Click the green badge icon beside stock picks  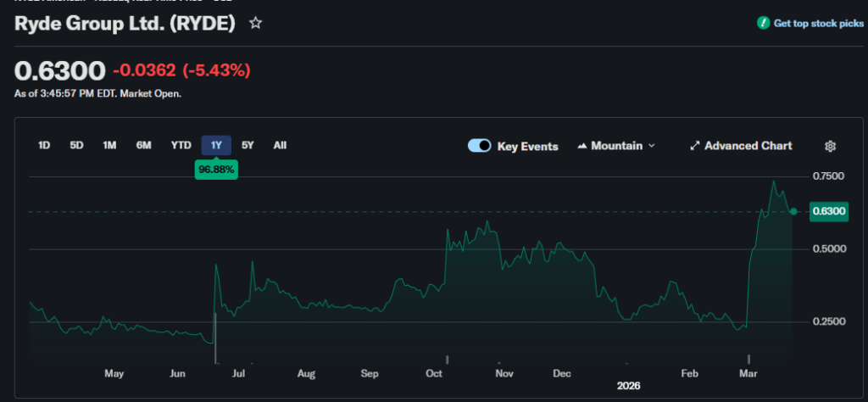tap(763, 24)
